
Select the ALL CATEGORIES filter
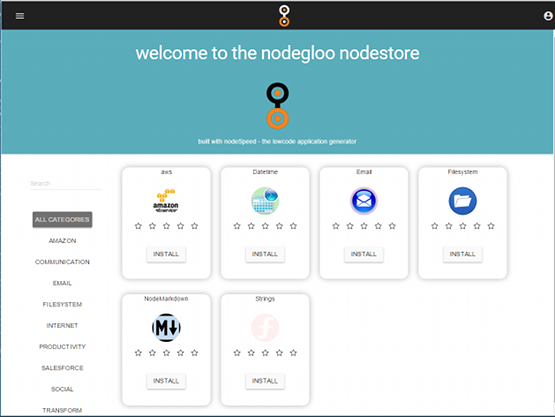click(x=62, y=219)
